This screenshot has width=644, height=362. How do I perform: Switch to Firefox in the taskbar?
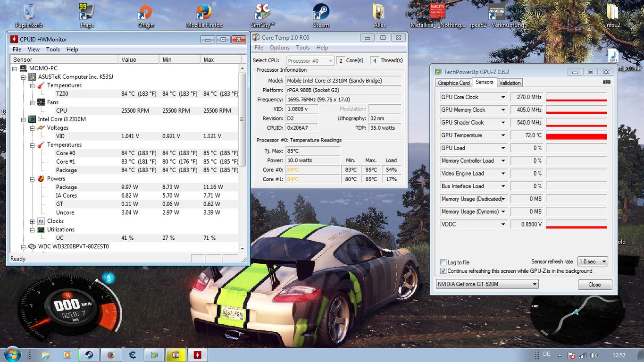coord(111,355)
